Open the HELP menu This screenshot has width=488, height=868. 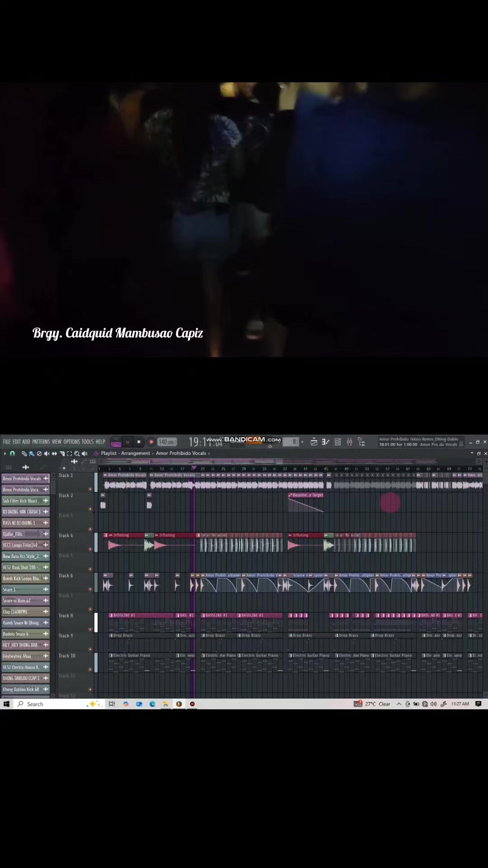point(100,442)
